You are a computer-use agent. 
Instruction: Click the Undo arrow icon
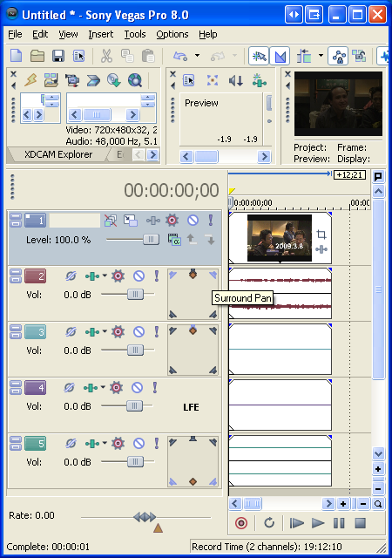point(180,56)
